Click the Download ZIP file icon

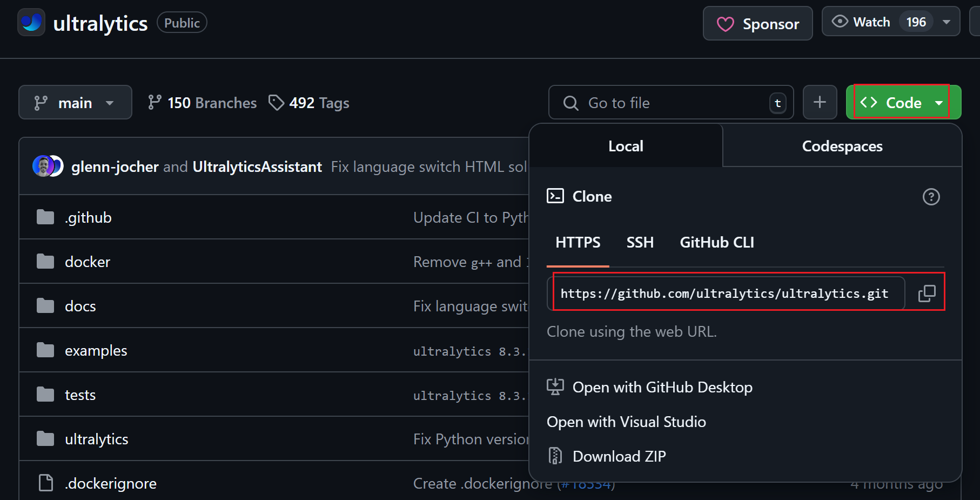[x=555, y=456]
